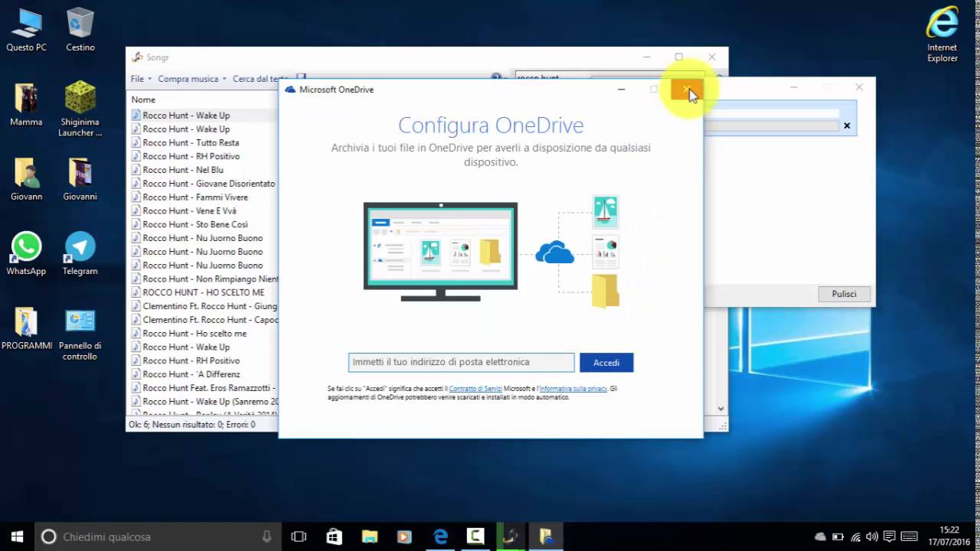
Task: Open Internet Explorer desktop icon
Action: (942, 34)
